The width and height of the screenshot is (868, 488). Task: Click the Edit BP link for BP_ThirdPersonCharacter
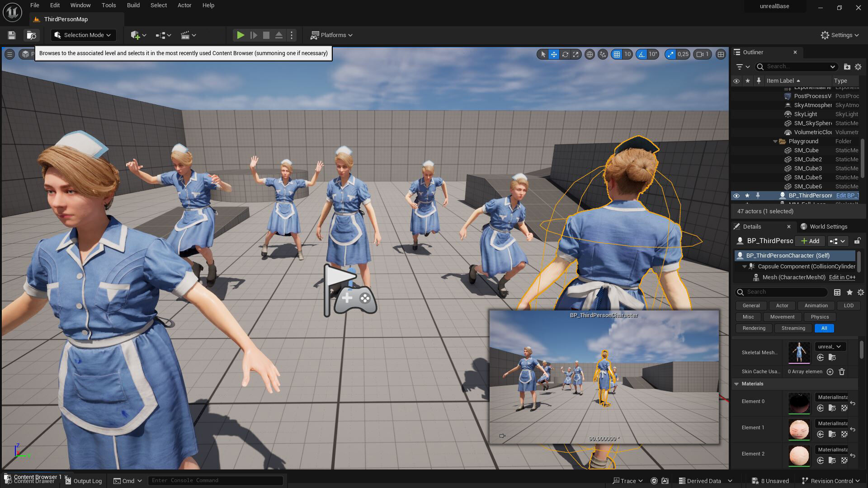[847, 196]
